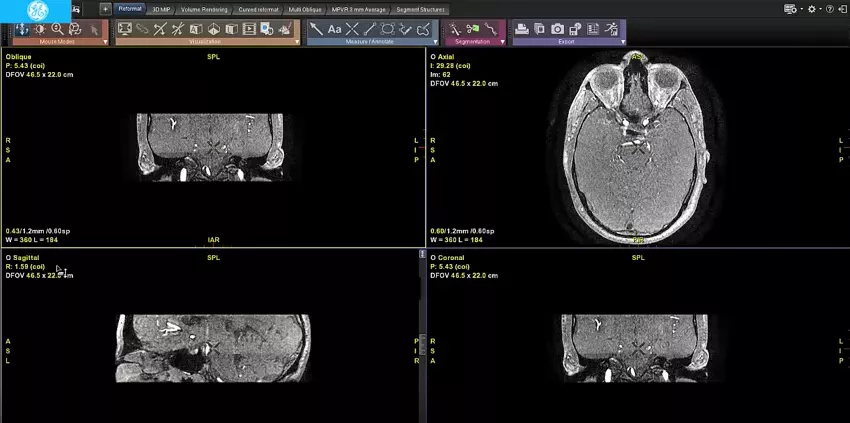
Task: Choose the distance measurement line tool
Action: (370, 29)
